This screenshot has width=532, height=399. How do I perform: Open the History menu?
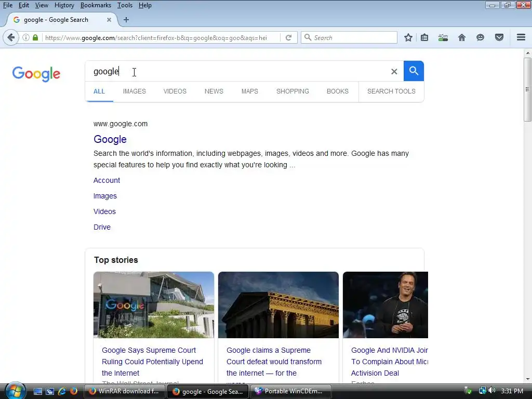[64, 5]
